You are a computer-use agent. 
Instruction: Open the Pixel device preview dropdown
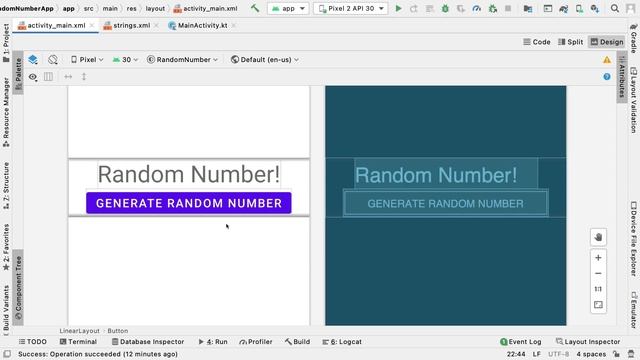coord(87,60)
